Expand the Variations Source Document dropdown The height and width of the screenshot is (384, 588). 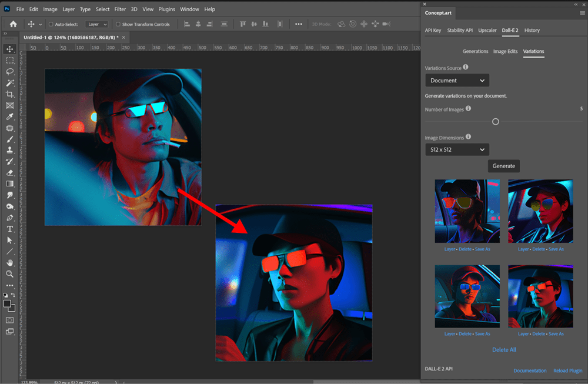[x=457, y=81]
